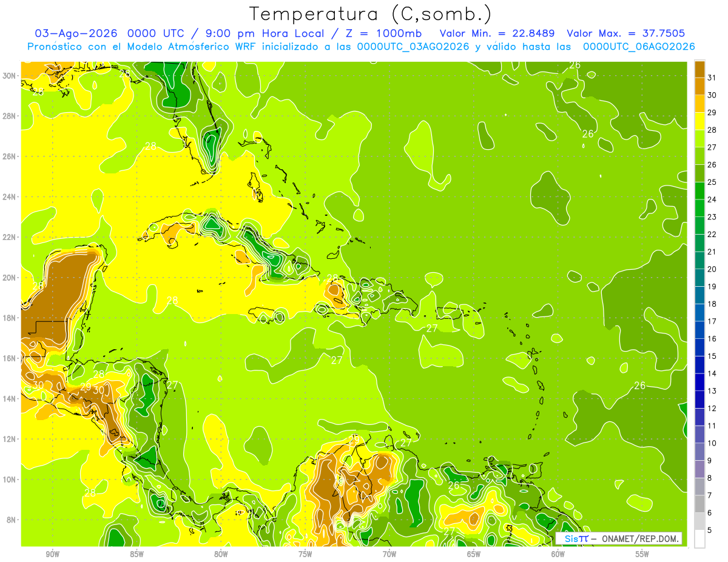Click the 80W longitude label
Screen dimensions: 728x562
point(221,554)
